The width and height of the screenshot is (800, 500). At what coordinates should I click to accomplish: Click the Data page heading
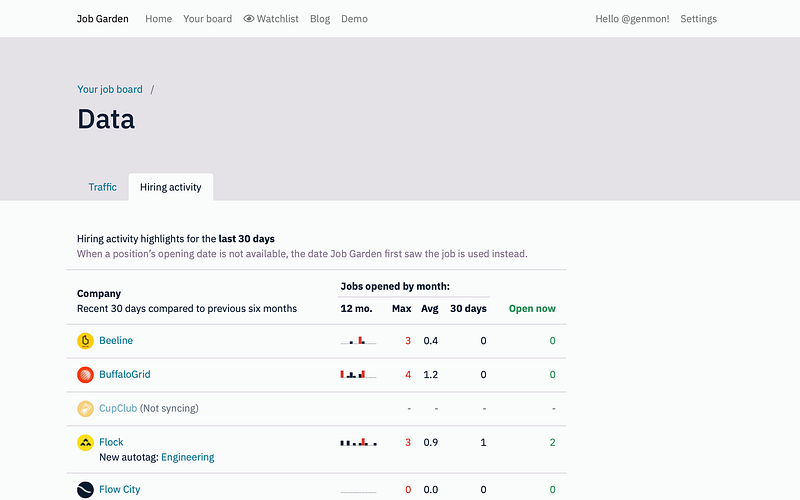pos(106,119)
